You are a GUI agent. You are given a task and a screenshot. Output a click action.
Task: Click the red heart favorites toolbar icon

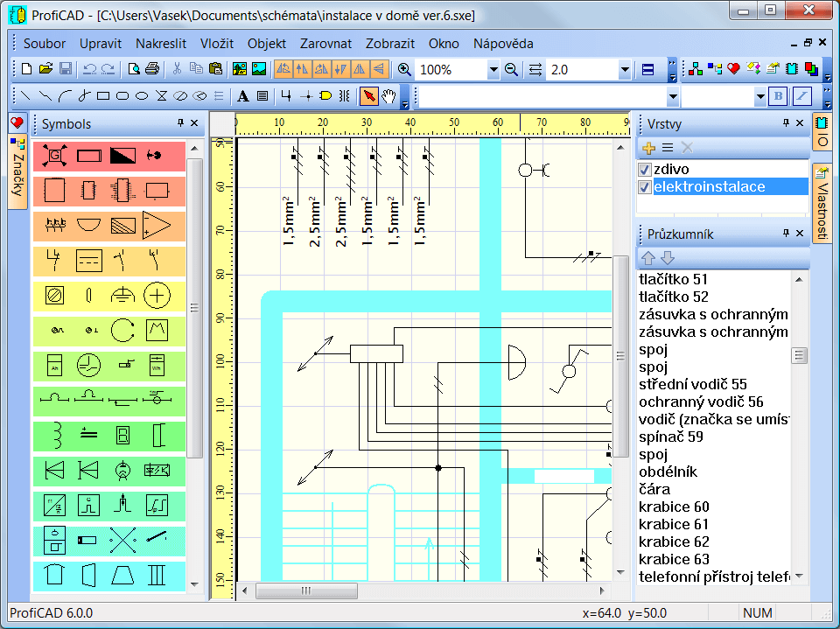(733, 68)
